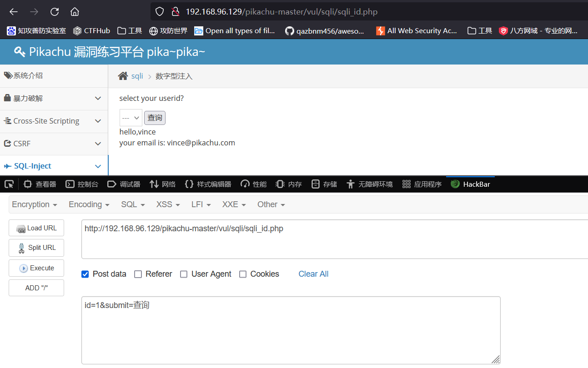Click the sqli breadcrumb link
The width and height of the screenshot is (588, 368).
coord(137,76)
